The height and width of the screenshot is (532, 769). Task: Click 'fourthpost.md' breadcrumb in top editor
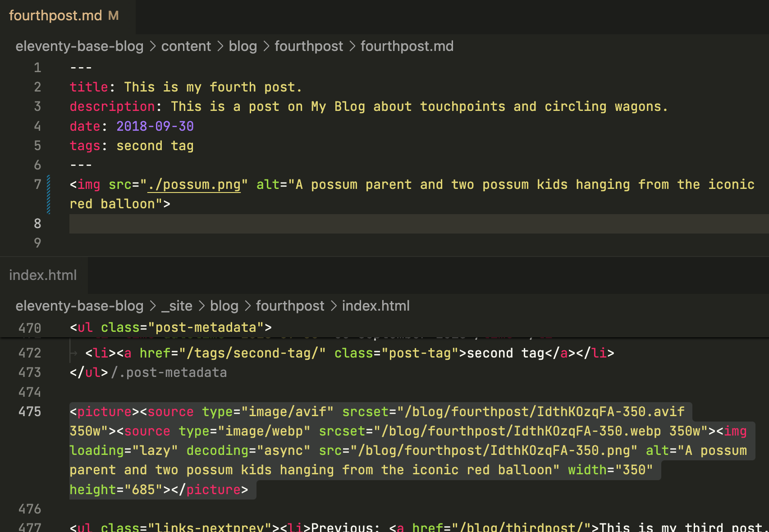coord(407,46)
